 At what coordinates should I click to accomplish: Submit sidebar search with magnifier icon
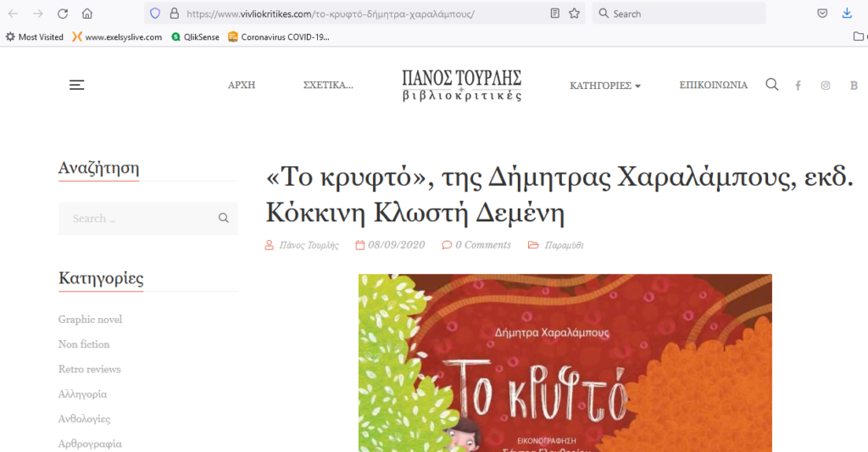[x=224, y=218]
